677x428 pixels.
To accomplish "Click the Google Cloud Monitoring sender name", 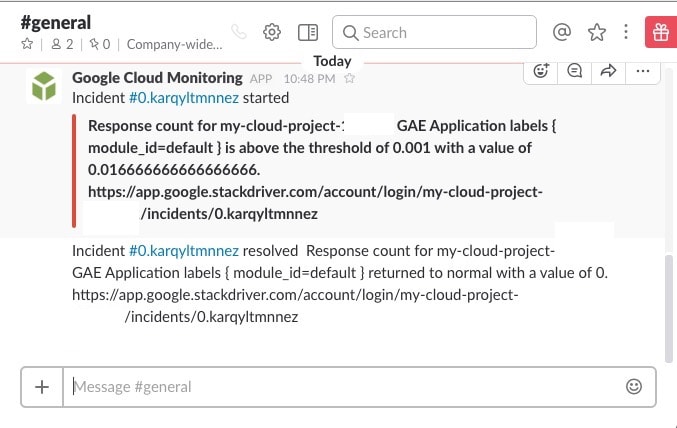I will point(157,78).
